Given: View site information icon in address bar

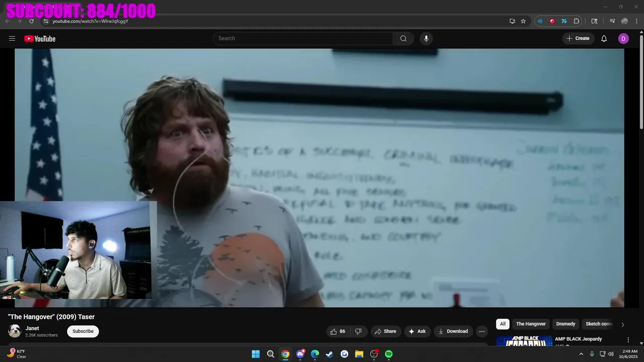Looking at the screenshot, I should 45,21.
